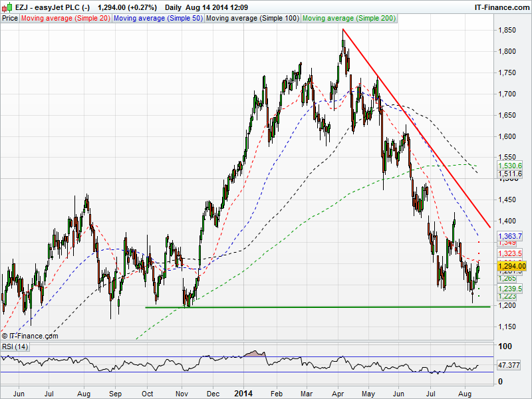Click the 1,294.00 (+0.27%) quote text

point(127,7)
